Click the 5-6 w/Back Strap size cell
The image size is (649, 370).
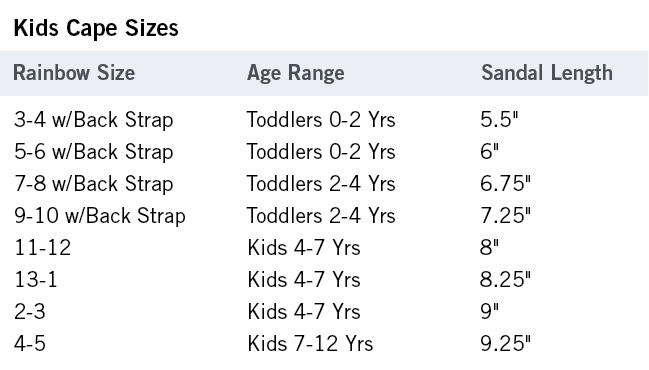click(x=94, y=152)
